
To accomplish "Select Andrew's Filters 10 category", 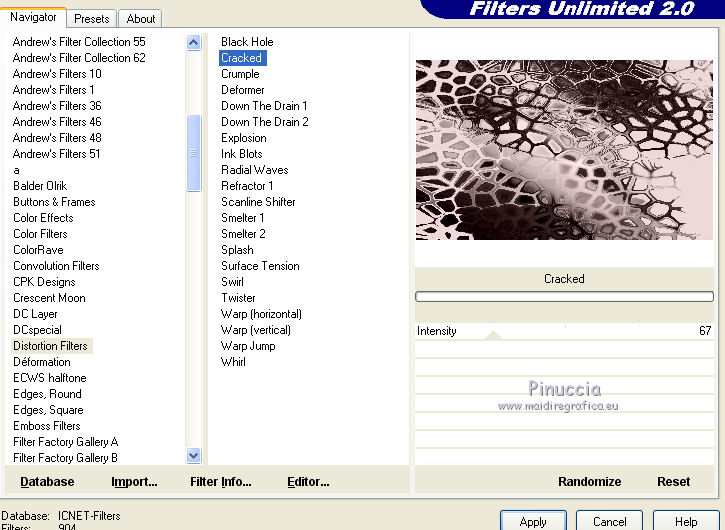I will [x=57, y=74].
